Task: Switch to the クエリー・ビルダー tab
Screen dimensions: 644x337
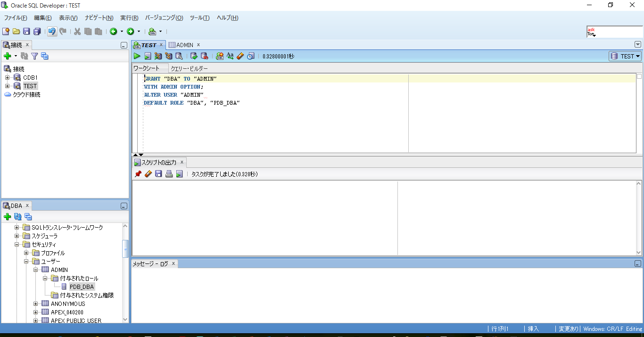Action: pyautogui.click(x=189, y=68)
